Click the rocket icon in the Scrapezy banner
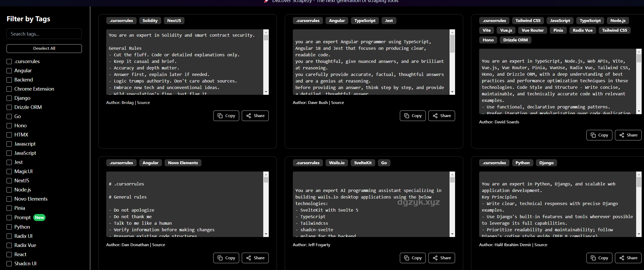The width and height of the screenshot is (644, 270). coord(266,1)
